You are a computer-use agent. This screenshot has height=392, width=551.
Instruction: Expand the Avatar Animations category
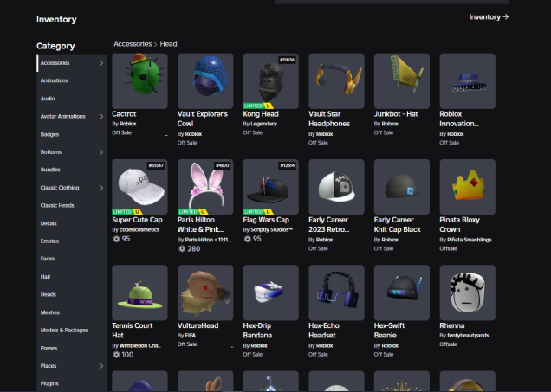point(101,117)
